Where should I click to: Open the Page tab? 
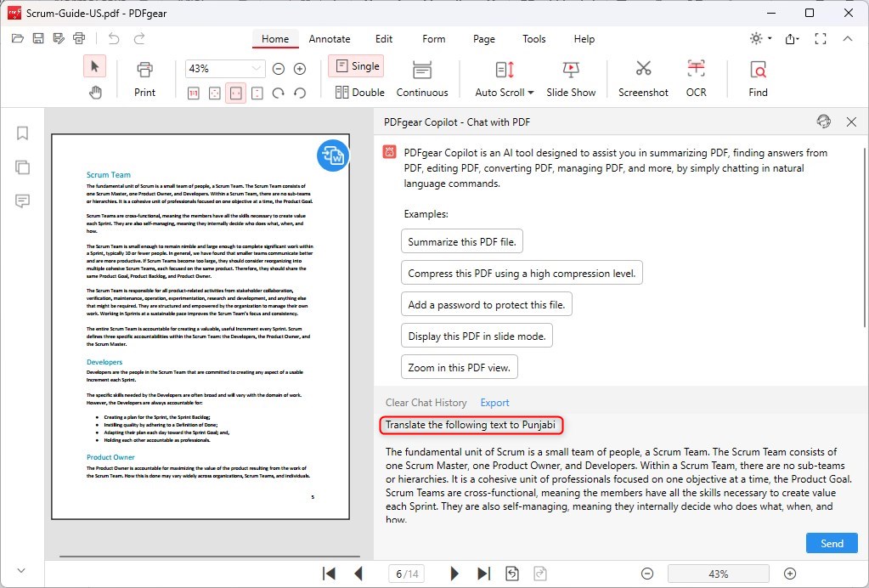pyautogui.click(x=484, y=39)
